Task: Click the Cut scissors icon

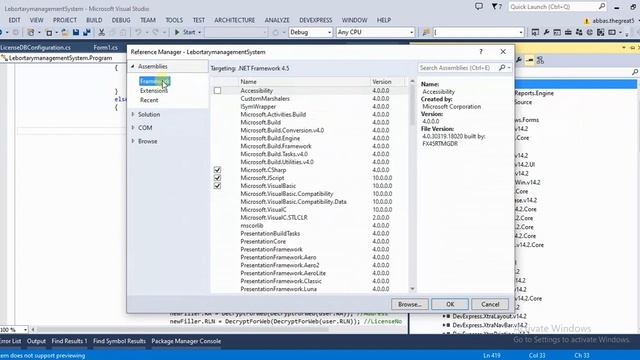Action: click(x=102, y=32)
